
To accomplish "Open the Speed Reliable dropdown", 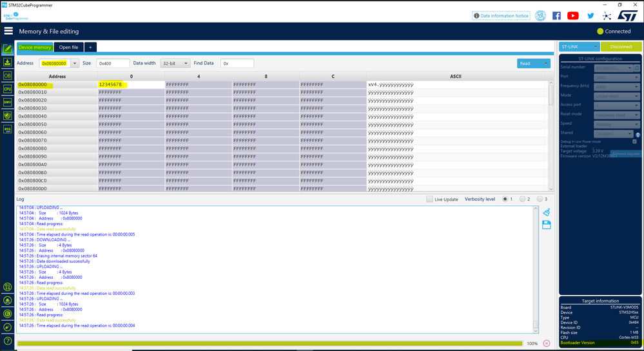I will coord(617,124).
